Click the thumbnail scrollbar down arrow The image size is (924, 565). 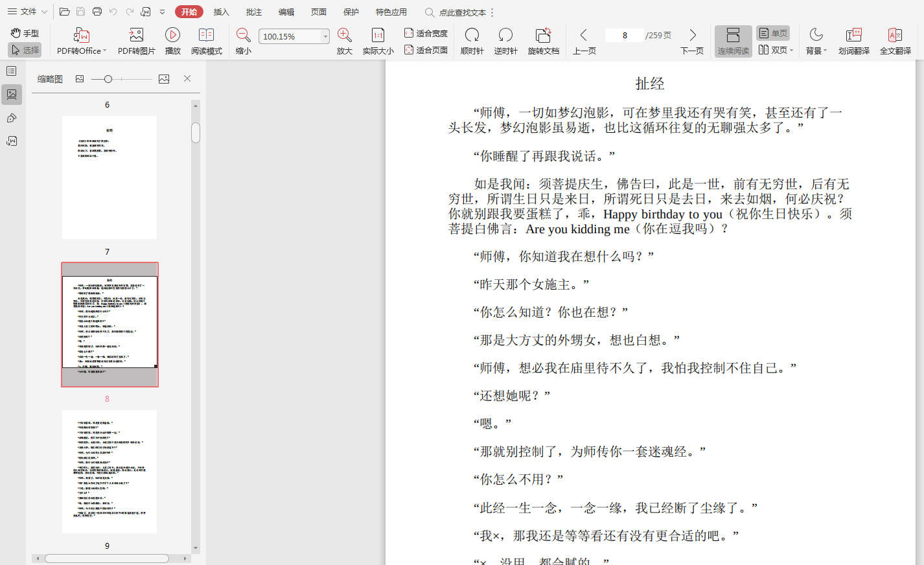tap(196, 548)
